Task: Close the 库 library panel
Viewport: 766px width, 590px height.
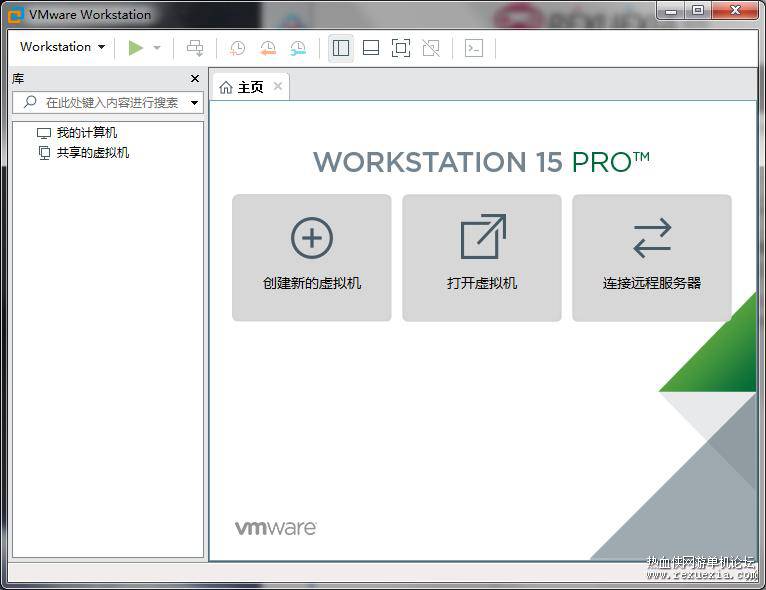Action: pyautogui.click(x=194, y=78)
